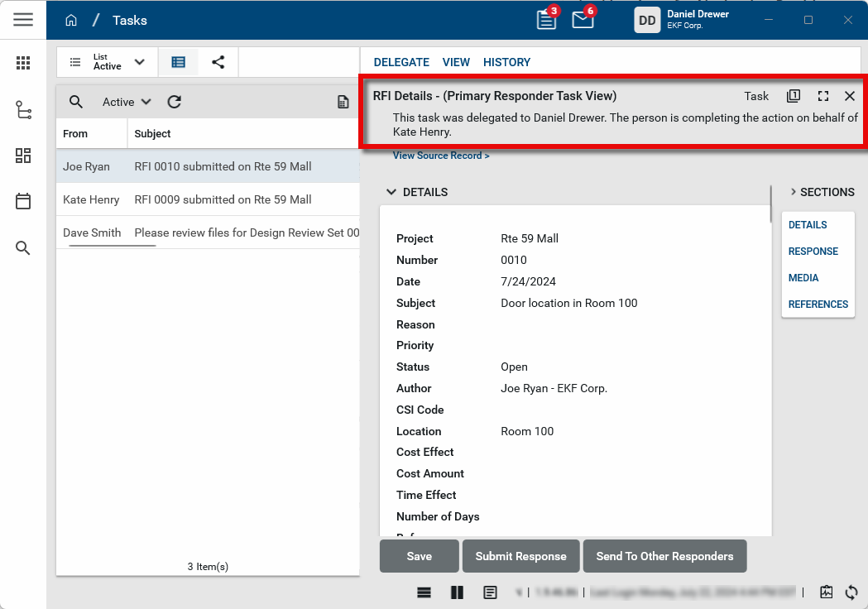
Task: Open the dashboard icon in sidebar
Action: pyautogui.click(x=23, y=156)
